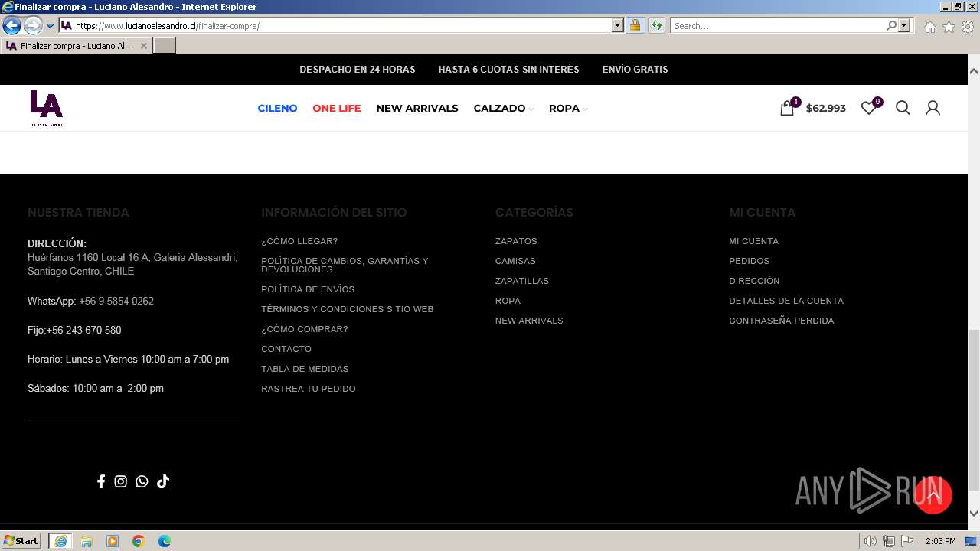Screen dimensions: 980x551
Task: Click the red scroll-to-top button
Action: (933, 494)
